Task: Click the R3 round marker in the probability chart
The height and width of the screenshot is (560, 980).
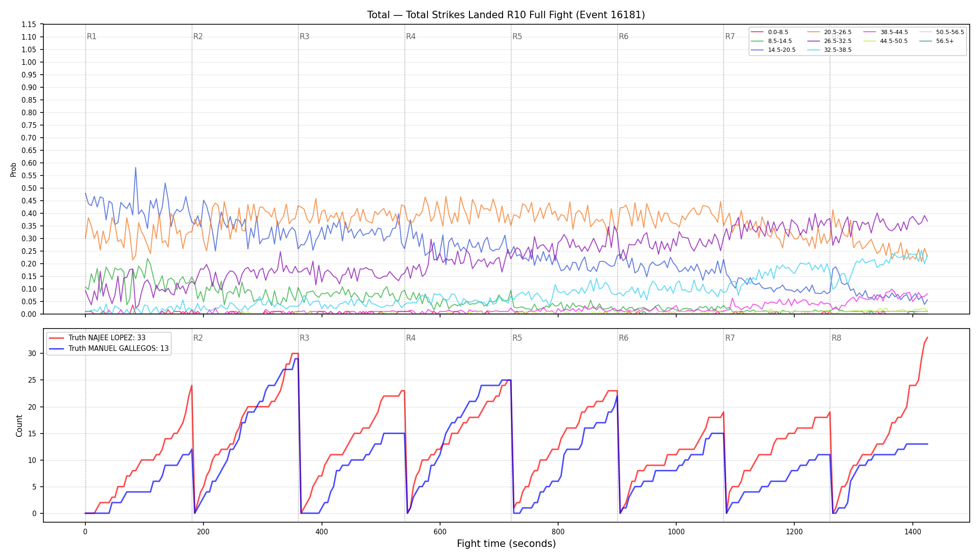Action: point(304,36)
